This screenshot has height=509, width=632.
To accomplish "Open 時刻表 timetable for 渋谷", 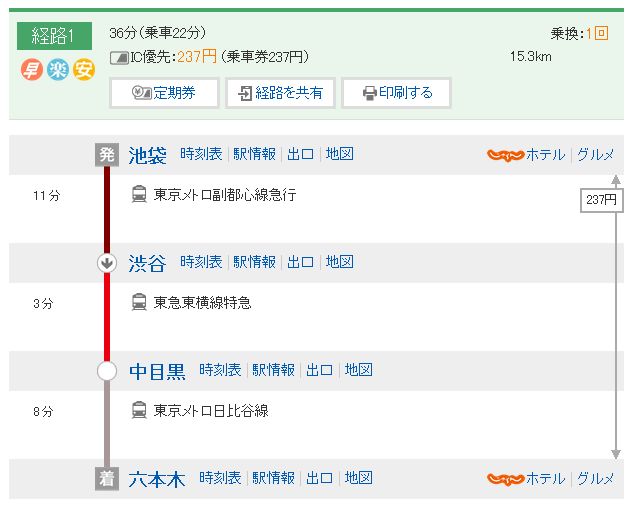I will (203, 262).
